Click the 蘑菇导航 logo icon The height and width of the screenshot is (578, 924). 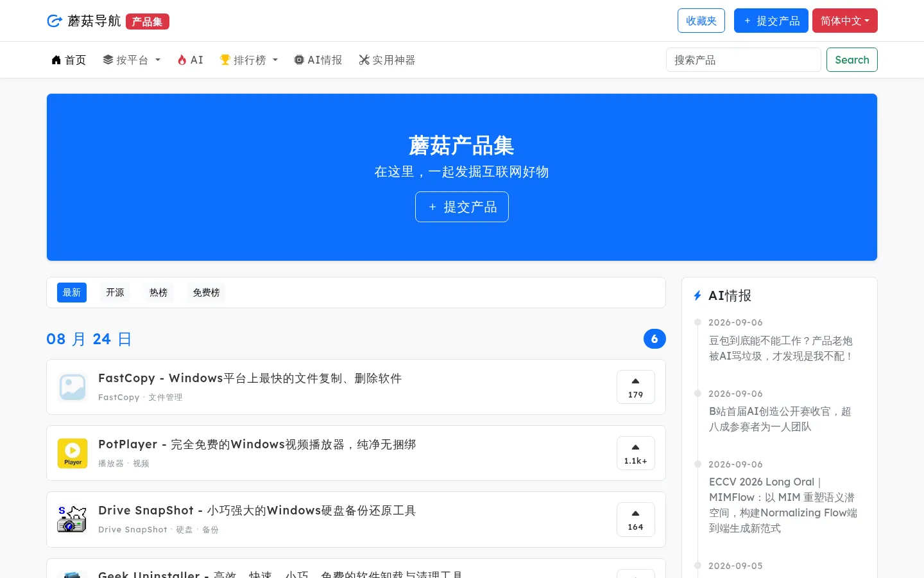click(x=55, y=21)
